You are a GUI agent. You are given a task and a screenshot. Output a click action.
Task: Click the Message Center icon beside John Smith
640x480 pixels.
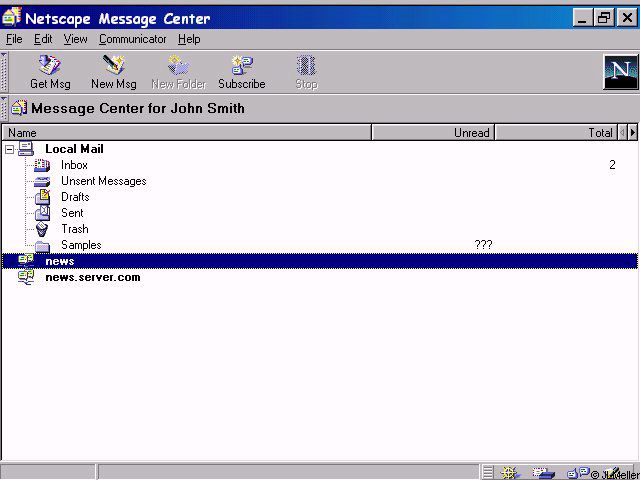point(19,108)
